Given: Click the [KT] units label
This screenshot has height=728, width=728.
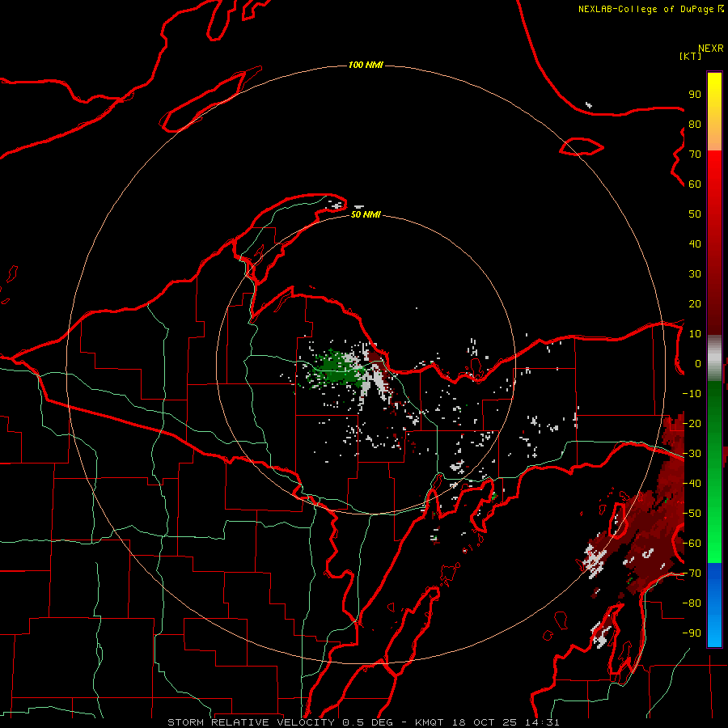Looking at the screenshot, I should 691,56.
